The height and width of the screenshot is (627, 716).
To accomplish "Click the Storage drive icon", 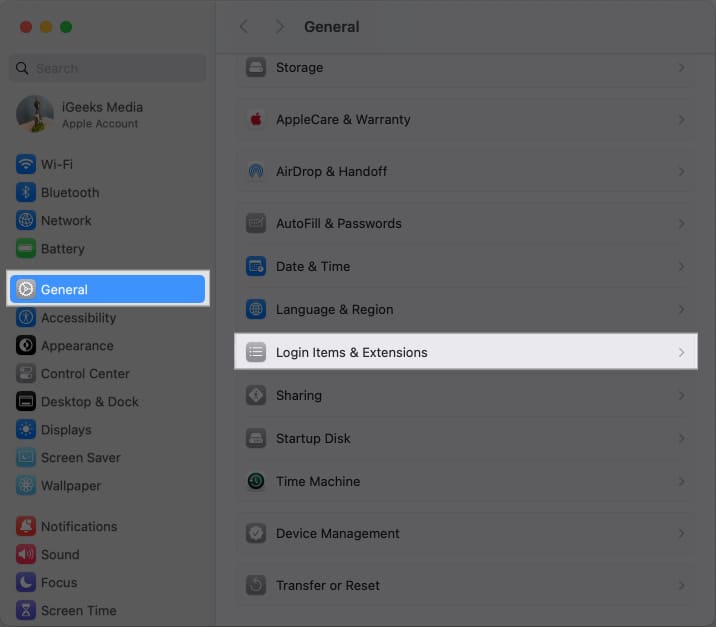I will click(x=256, y=68).
